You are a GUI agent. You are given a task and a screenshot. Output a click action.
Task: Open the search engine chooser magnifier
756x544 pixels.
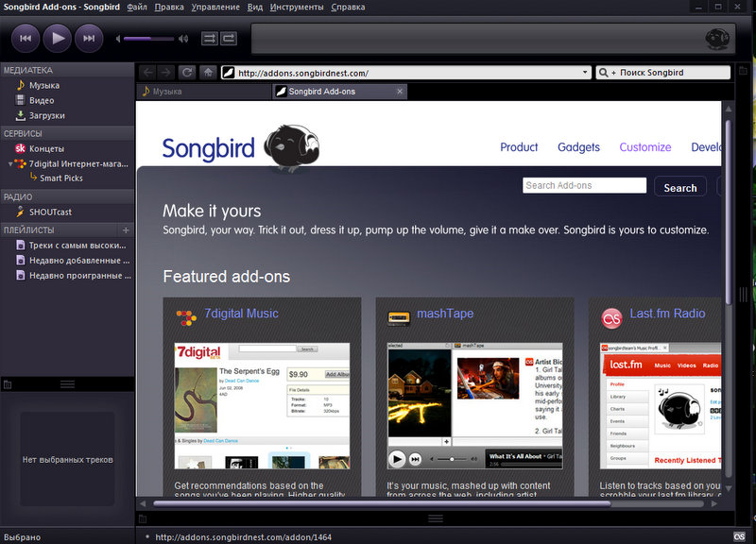click(x=604, y=73)
